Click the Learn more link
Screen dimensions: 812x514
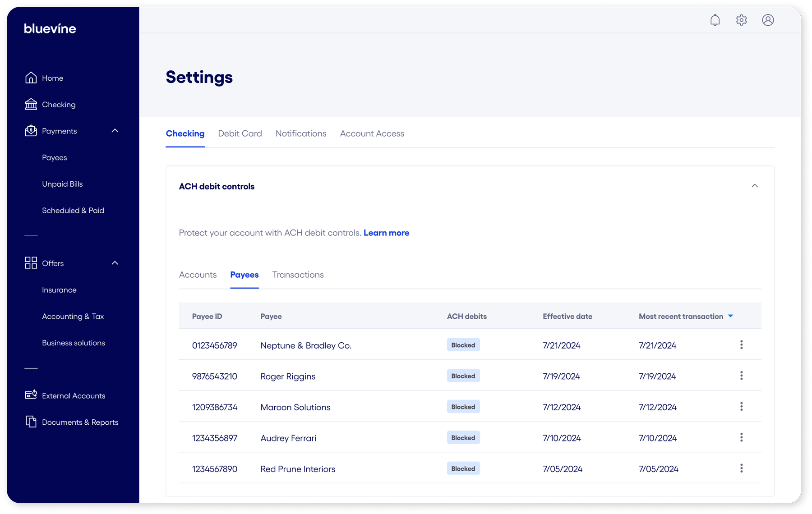[x=386, y=233]
